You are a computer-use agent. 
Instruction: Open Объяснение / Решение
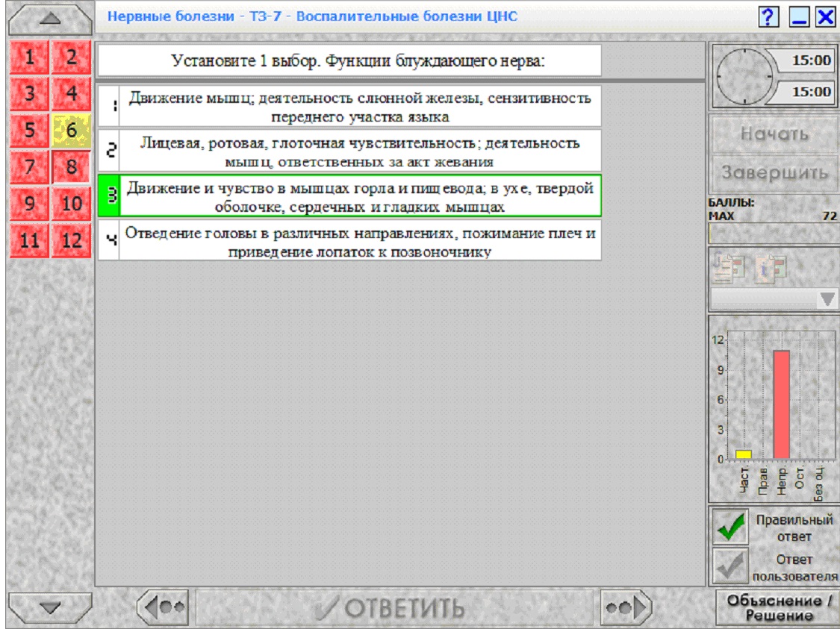[x=778, y=607]
